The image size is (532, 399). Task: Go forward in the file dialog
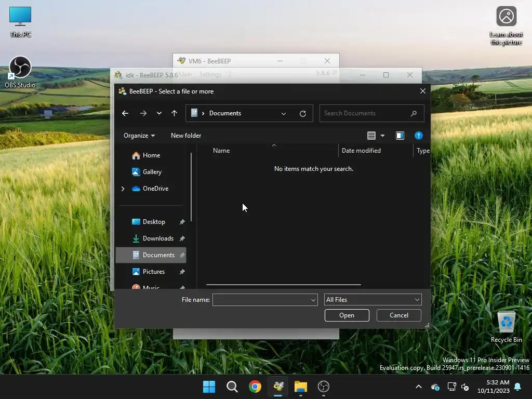[x=143, y=113]
